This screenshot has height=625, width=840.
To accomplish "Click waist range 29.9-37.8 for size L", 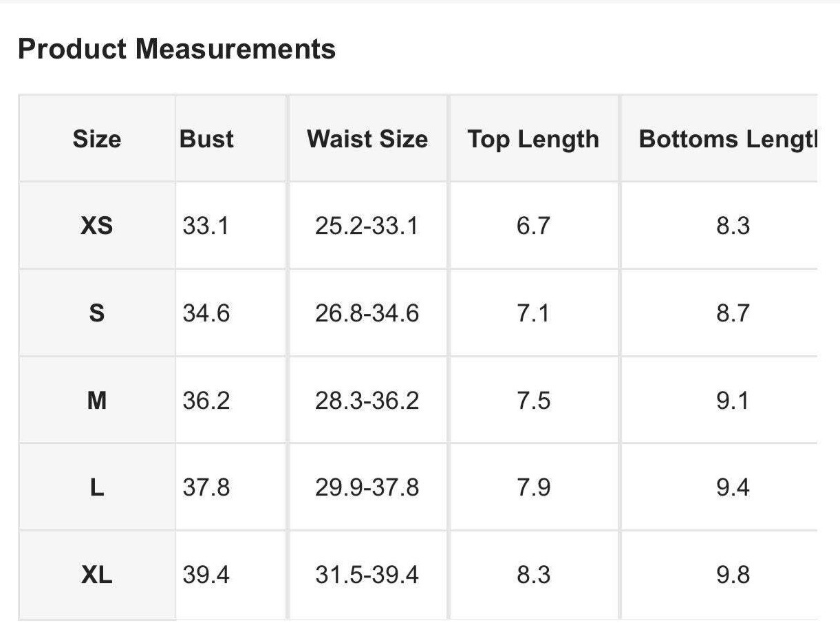I will [x=367, y=488].
